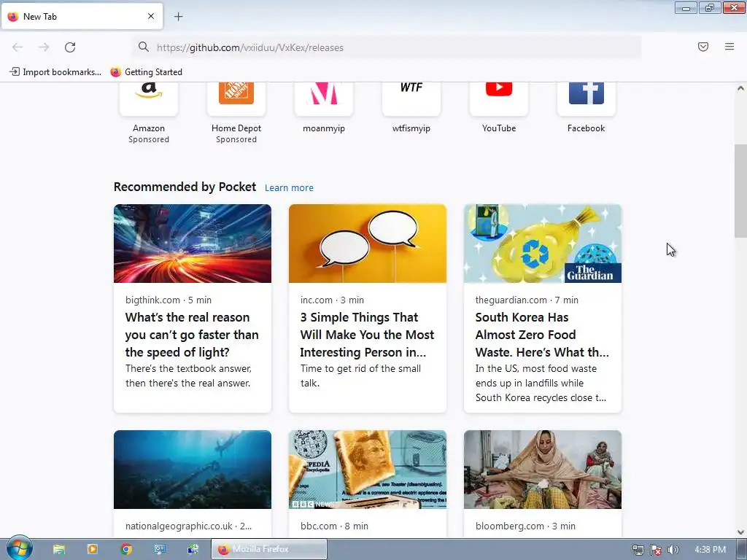
Task: Click Learn more about Pocket link
Action: [x=289, y=187]
